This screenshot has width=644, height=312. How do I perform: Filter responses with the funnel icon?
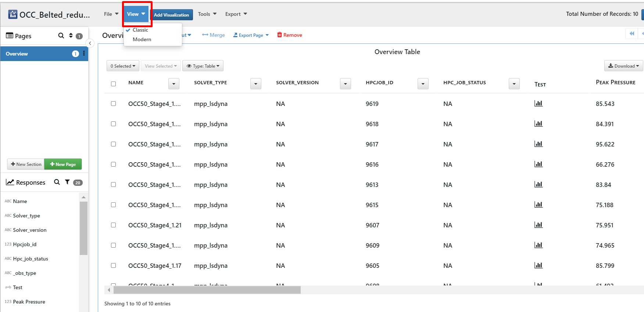pos(67,182)
